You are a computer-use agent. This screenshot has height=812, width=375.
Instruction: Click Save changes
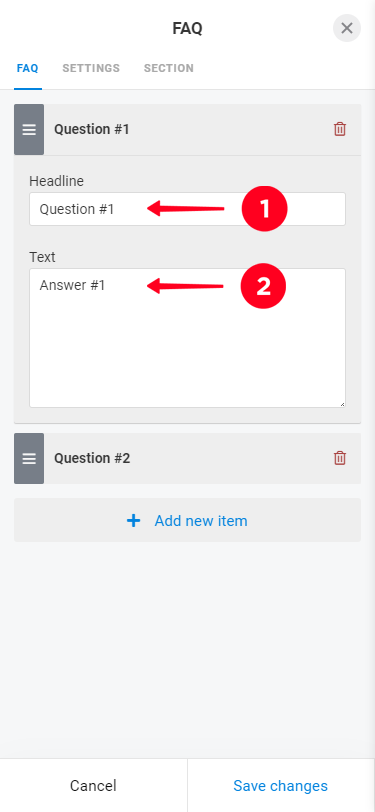281,786
